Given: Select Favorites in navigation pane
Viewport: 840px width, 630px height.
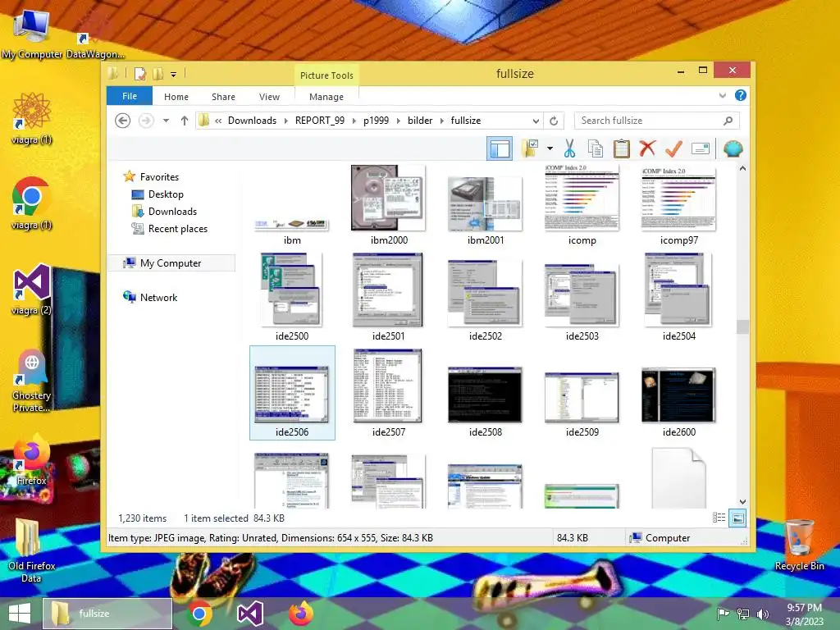Looking at the screenshot, I should pos(159,177).
